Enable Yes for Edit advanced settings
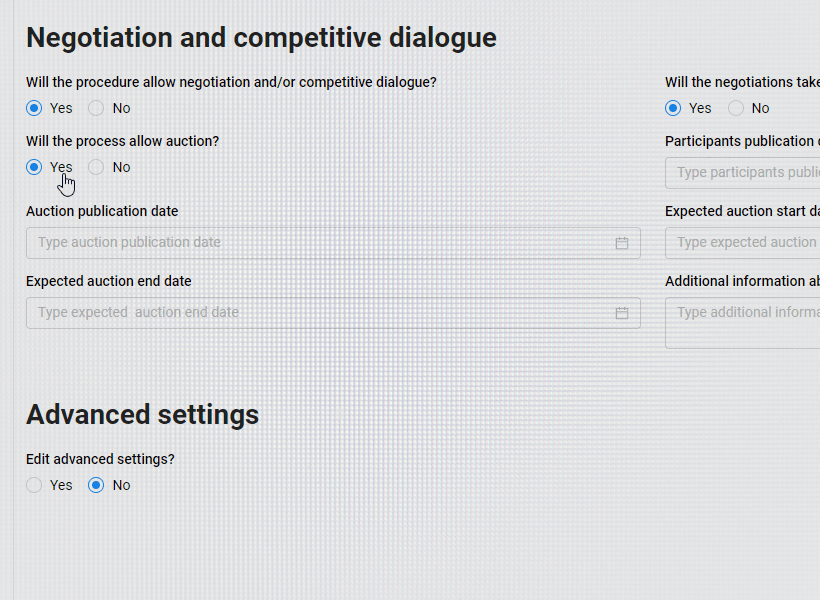 point(35,485)
